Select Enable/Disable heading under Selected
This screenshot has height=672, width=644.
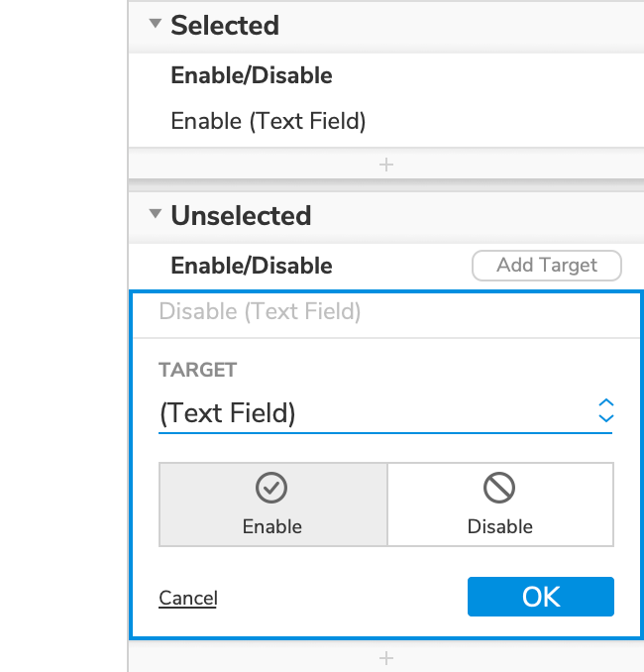click(x=252, y=76)
